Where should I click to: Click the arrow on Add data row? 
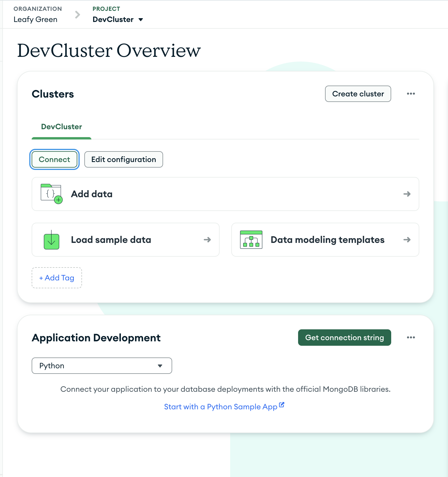(407, 194)
